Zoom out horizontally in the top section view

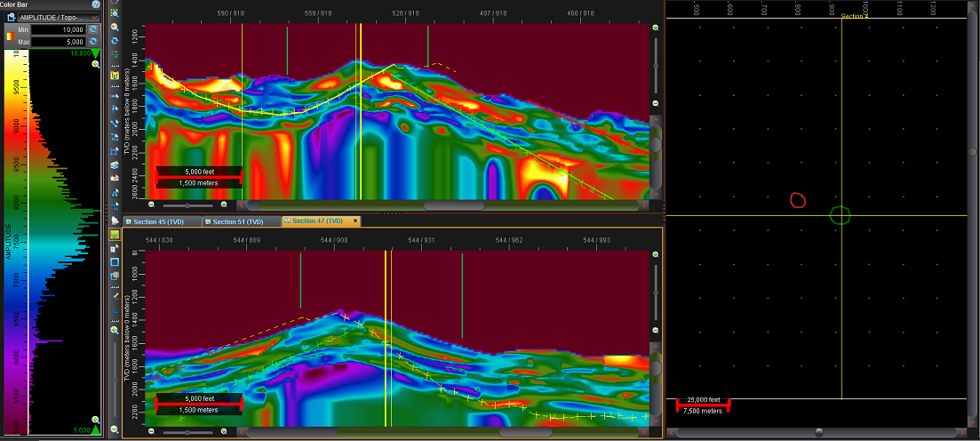click(152, 204)
